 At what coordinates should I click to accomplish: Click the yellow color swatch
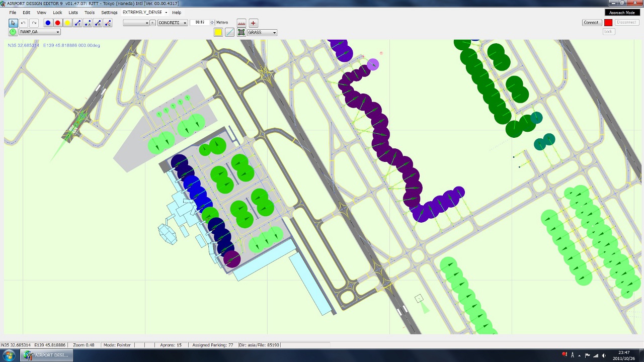218,32
